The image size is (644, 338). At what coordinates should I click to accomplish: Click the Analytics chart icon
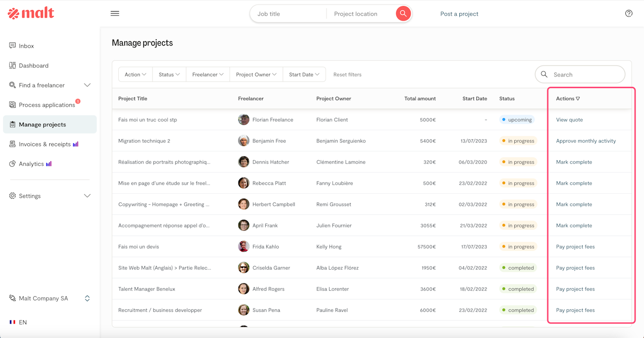click(x=13, y=164)
